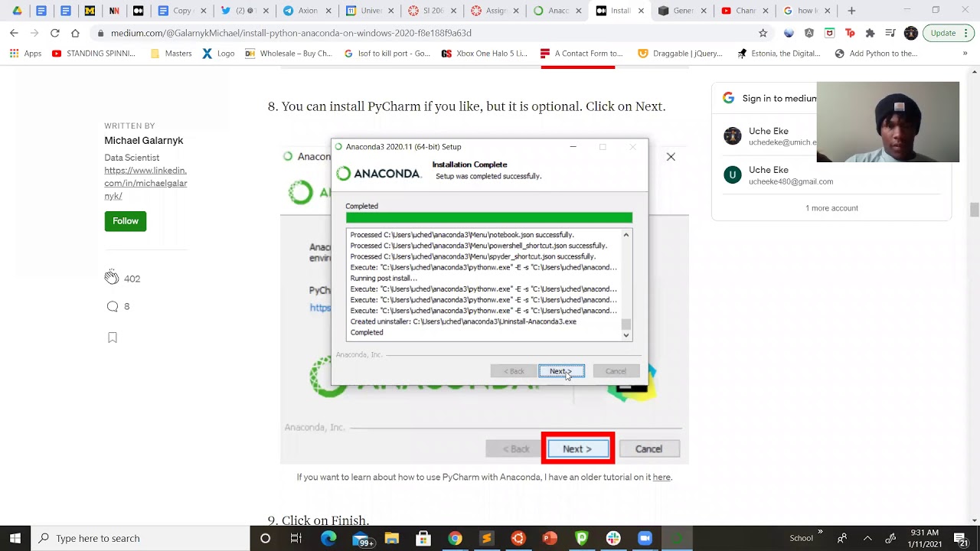Launch Microsoft Edge from taskbar
This screenshot has width=980, height=551.
(328, 538)
